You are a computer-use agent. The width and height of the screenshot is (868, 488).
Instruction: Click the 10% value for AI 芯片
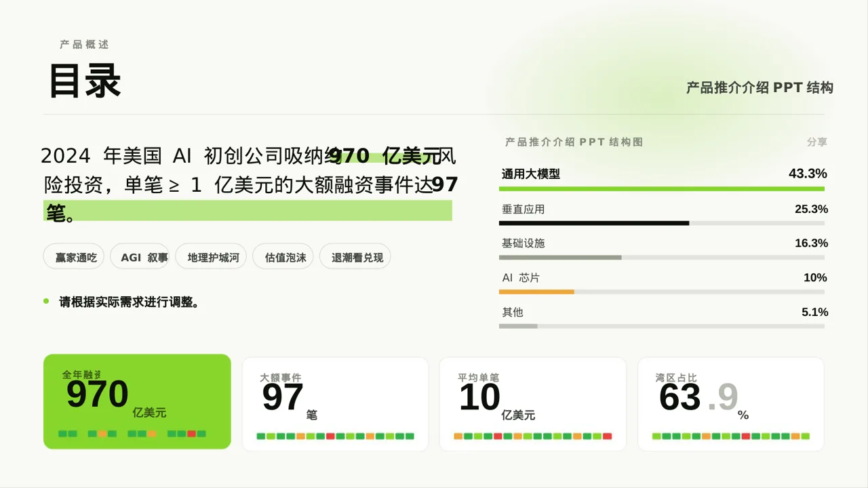[x=815, y=278]
